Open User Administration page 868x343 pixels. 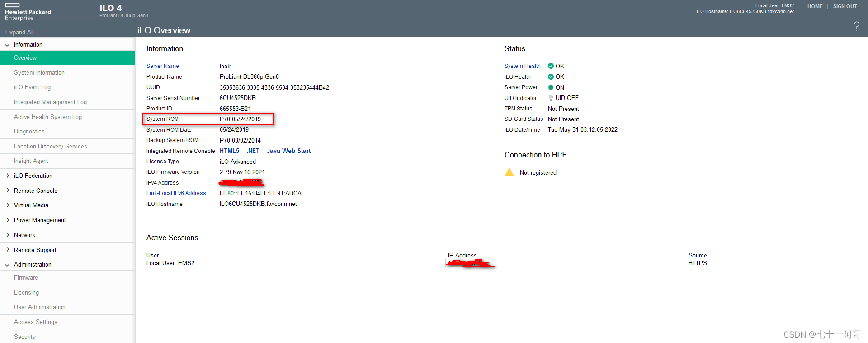68,307
